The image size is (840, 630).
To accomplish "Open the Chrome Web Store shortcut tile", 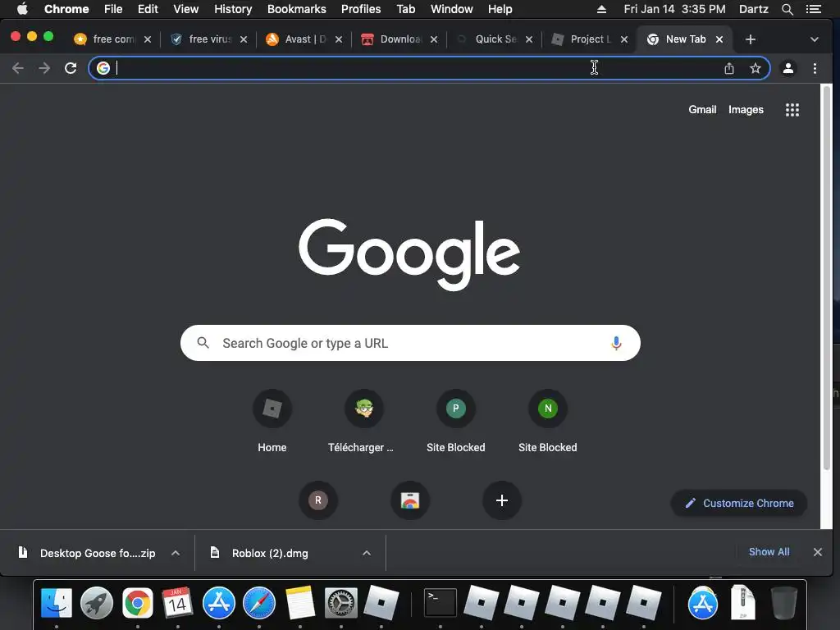I will coord(410,500).
